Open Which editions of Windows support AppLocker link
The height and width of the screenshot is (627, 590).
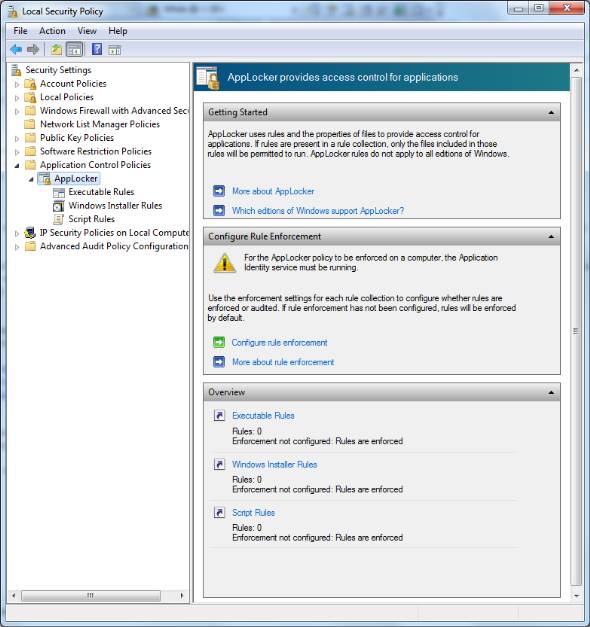(318, 211)
